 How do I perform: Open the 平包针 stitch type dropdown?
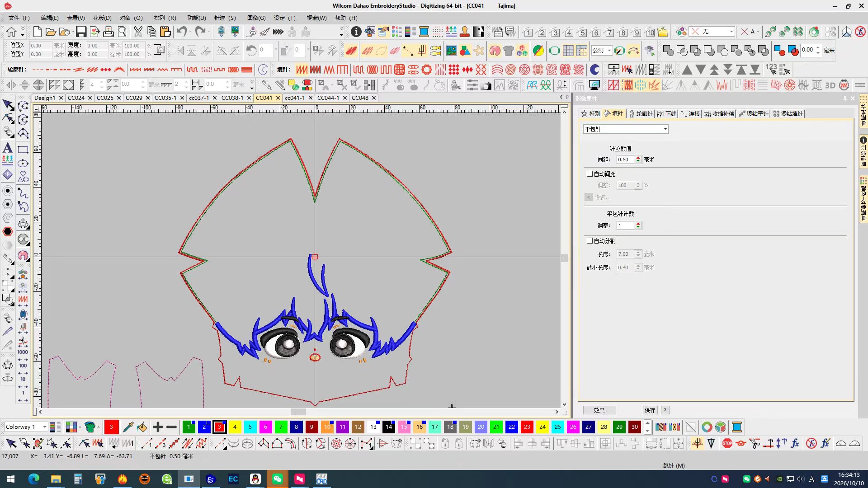coord(625,129)
